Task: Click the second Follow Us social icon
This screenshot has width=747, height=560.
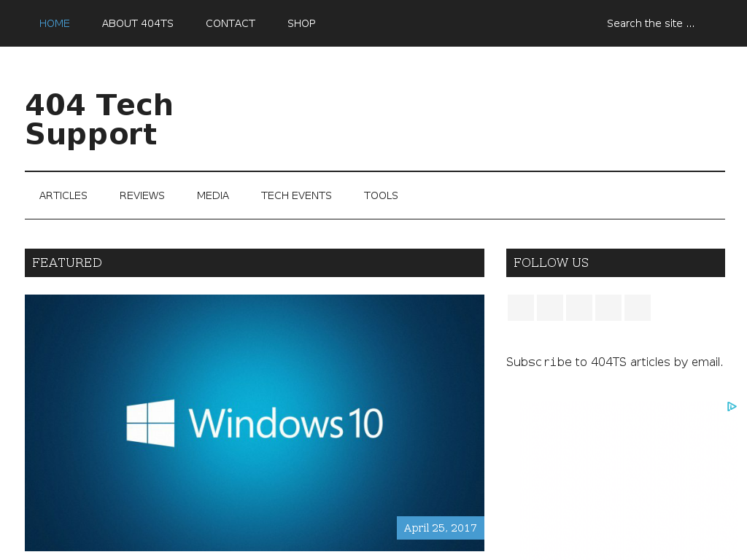Action: tap(550, 308)
